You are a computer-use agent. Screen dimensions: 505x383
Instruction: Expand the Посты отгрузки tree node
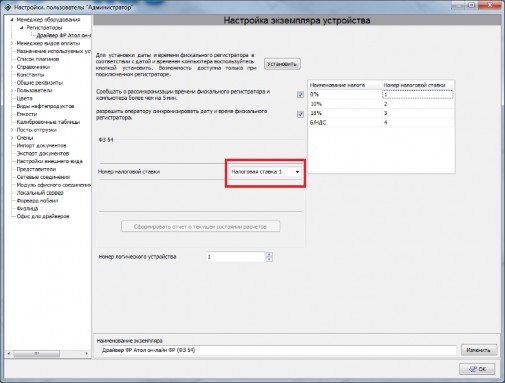click(x=12, y=130)
